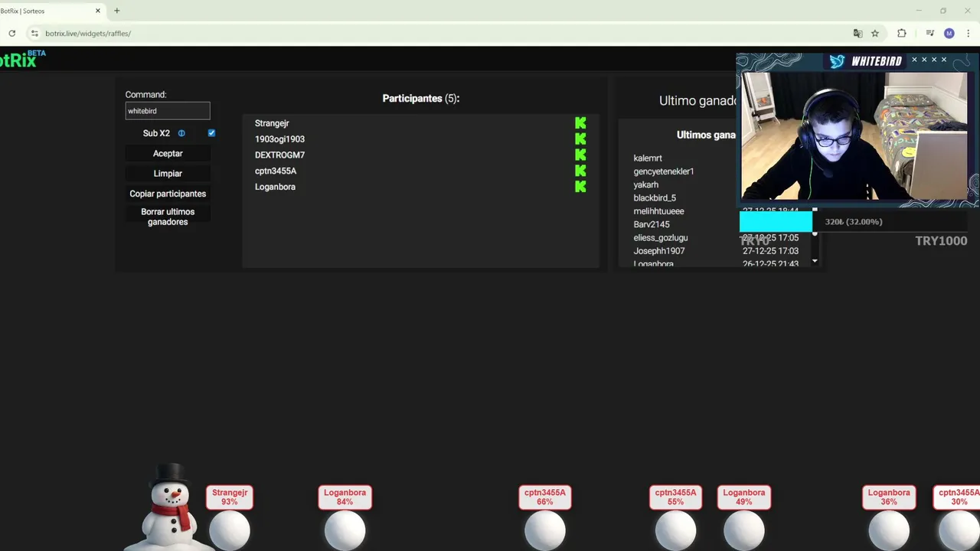Viewport: 980px width, 551px height.
Task: Click the snowman figure
Action: tap(170, 506)
